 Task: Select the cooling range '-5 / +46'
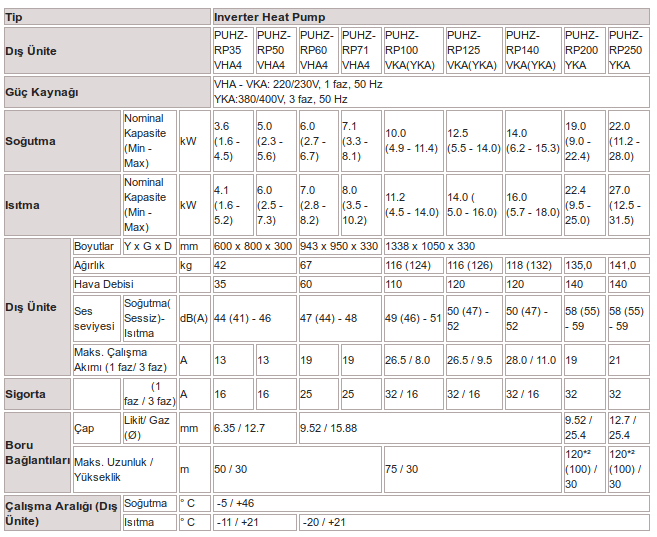click(431, 503)
